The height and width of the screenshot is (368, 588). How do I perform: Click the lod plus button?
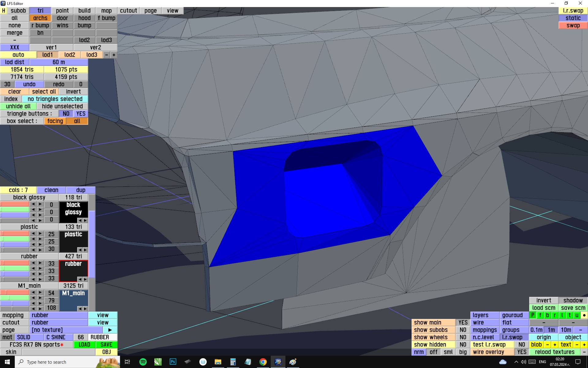(114, 55)
